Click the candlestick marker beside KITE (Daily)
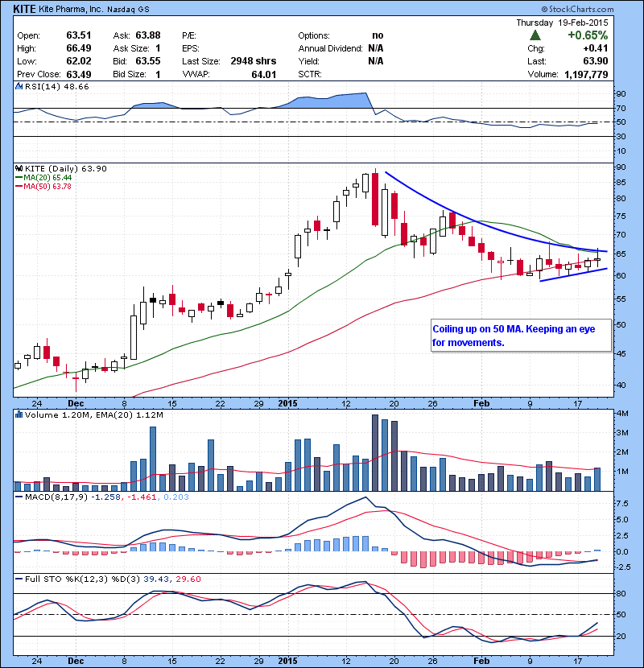The image size is (644, 668). pyautogui.click(x=19, y=168)
